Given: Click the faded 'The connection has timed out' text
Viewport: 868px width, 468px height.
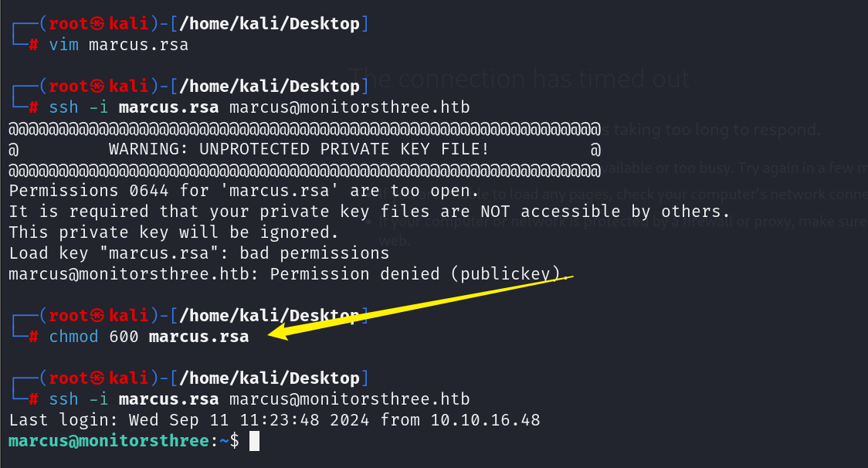Looking at the screenshot, I should tap(520, 79).
